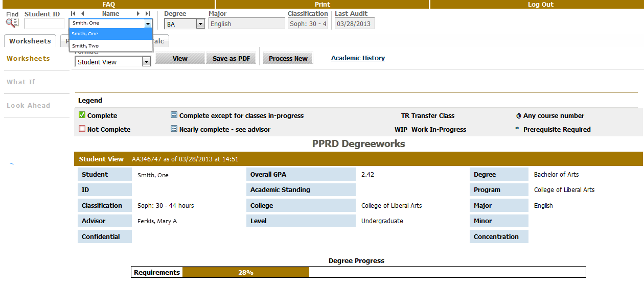Go to first student arrow
The height and width of the screenshot is (288, 644).
click(73, 14)
